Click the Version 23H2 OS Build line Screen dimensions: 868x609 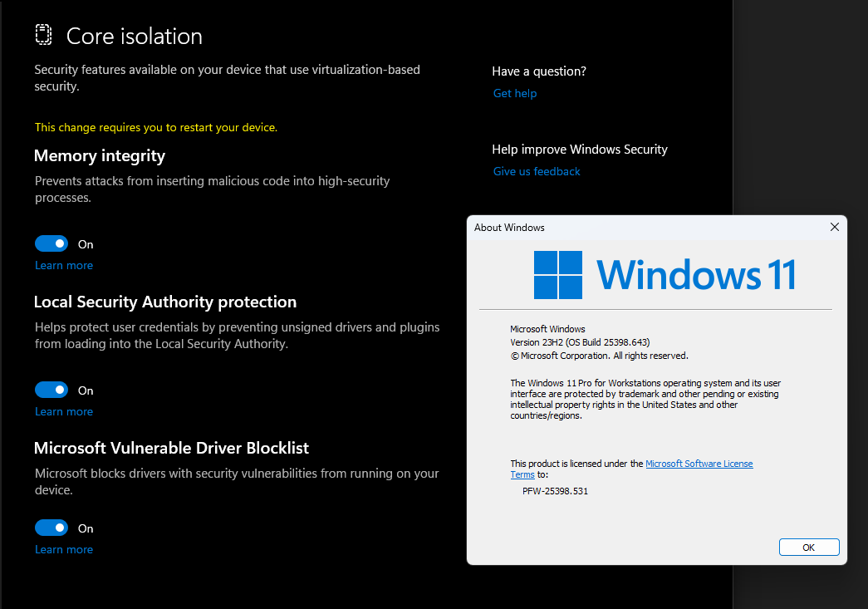[580, 342]
